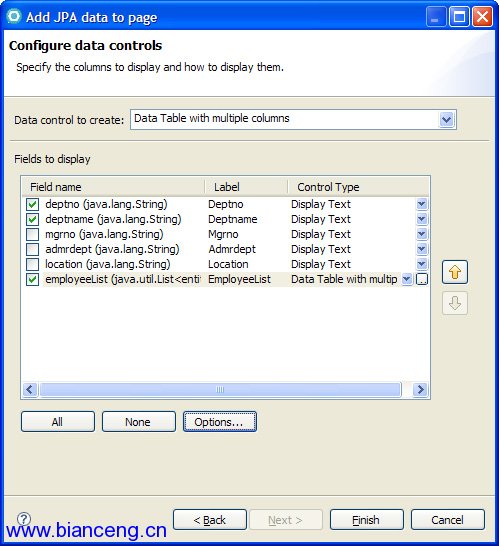This screenshot has width=499, height=546.
Task: Check the location field checkbox
Action: pos(32,264)
